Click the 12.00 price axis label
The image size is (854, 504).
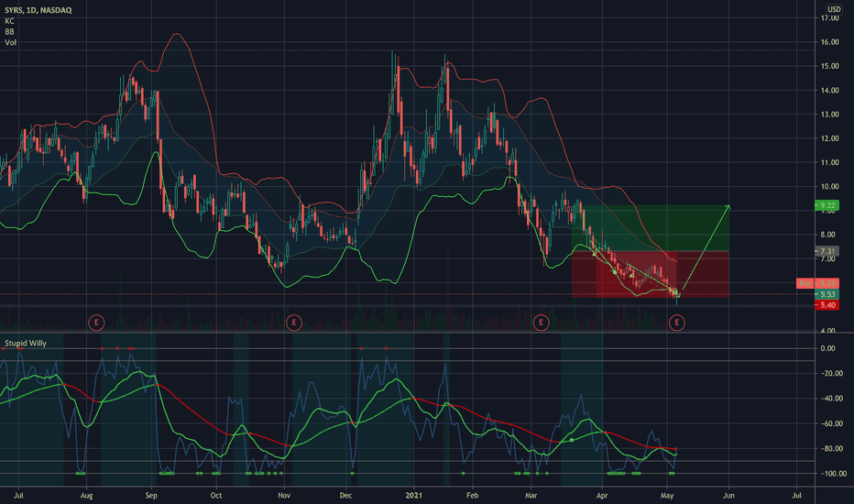coord(829,138)
